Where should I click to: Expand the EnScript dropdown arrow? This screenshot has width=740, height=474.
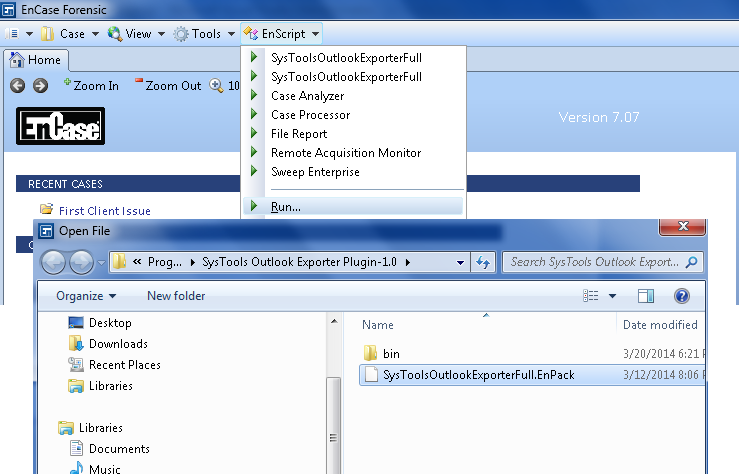(315, 34)
